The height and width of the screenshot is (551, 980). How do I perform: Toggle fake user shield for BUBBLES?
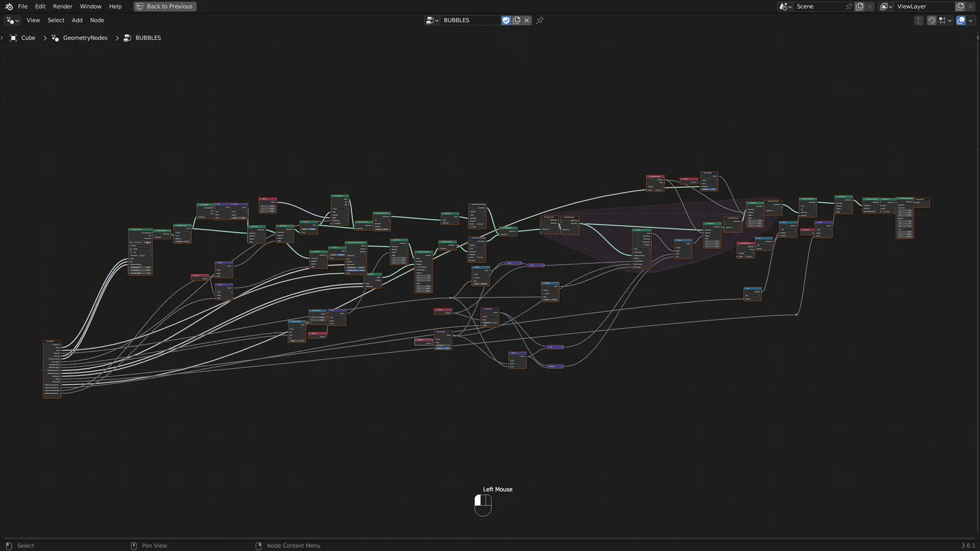pos(506,20)
